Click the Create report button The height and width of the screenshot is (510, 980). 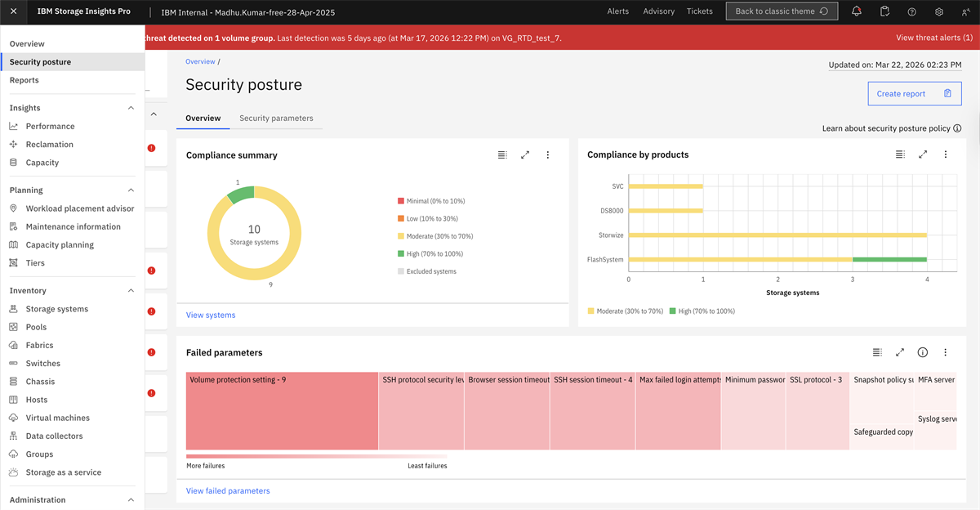[915, 94]
